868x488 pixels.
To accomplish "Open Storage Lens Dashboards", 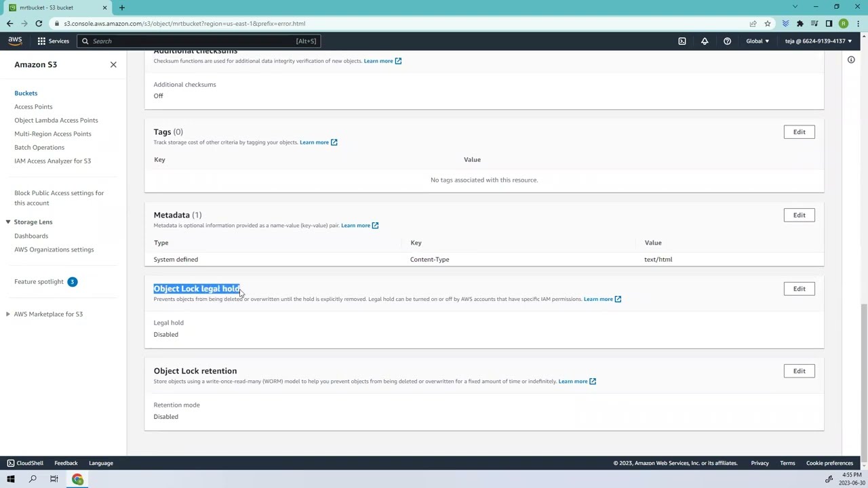I will coord(31,236).
